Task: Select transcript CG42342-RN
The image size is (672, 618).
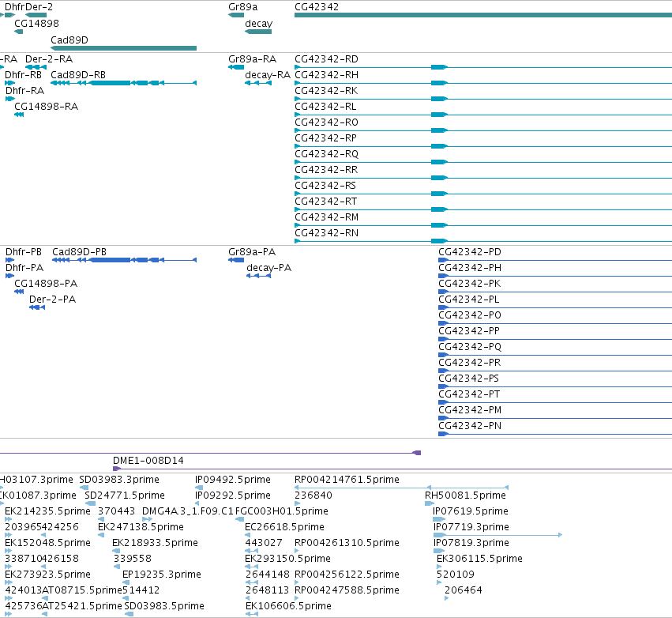Action: point(327,233)
